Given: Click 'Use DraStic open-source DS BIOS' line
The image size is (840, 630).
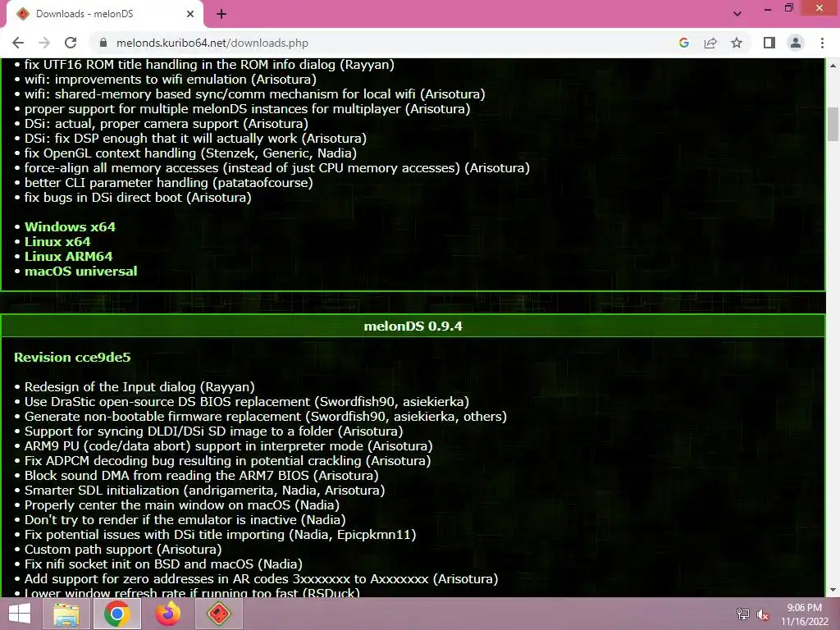Looking at the screenshot, I should [246, 402].
